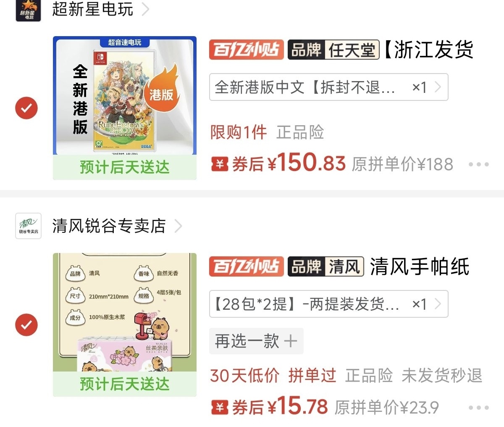This screenshot has height=427, width=504.
Task: Open 超新星电玩 store via its chevron
Action: 145,9
